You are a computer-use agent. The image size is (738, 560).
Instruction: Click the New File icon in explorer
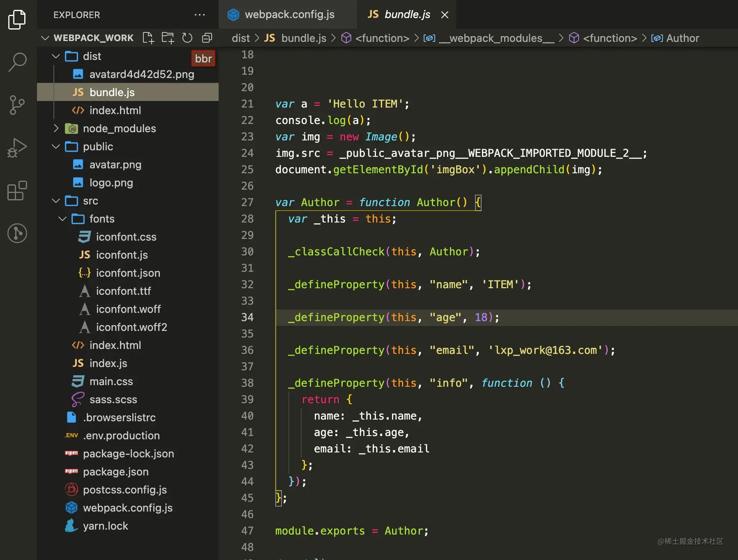148,38
